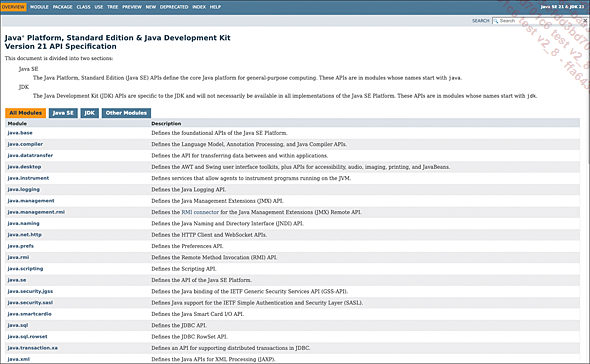Click the 'Defines the JDBC API.' description
Viewport: 590px width, 364px height.
[x=179, y=325]
